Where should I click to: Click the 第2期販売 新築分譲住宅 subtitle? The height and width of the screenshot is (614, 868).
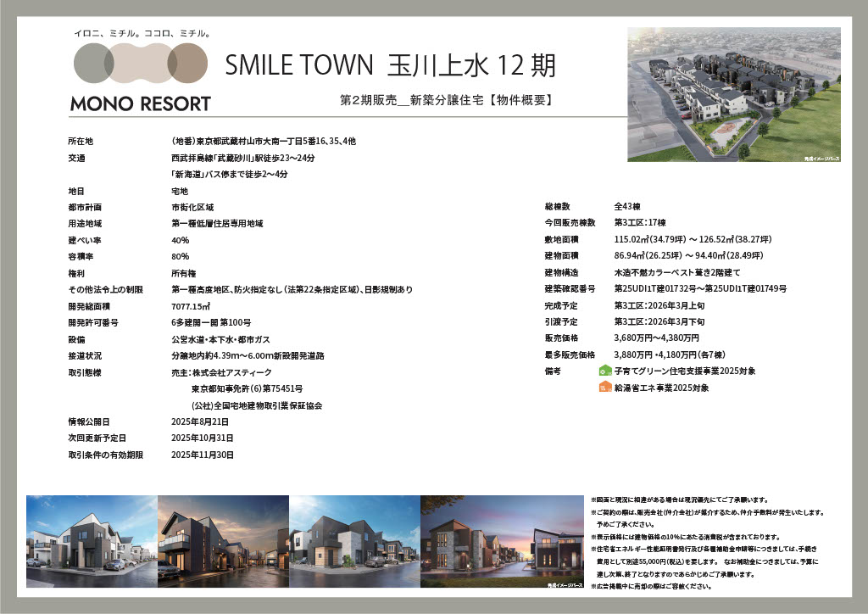[447, 101]
